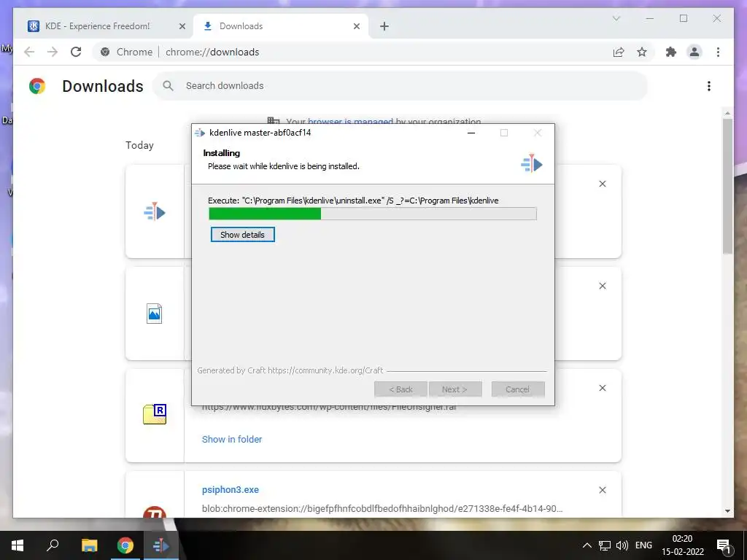Open the network tray icon
This screenshot has width=747, height=560.
click(605, 545)
